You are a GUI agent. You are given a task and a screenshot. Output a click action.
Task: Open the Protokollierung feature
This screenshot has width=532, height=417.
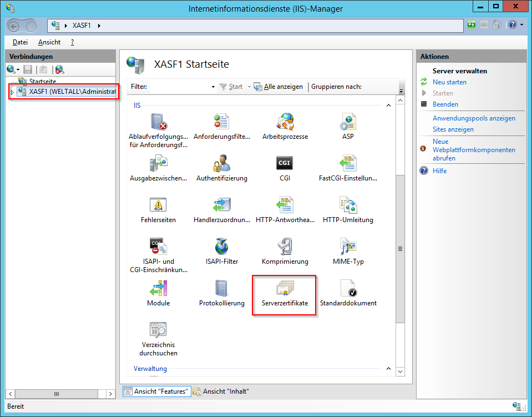221,293
